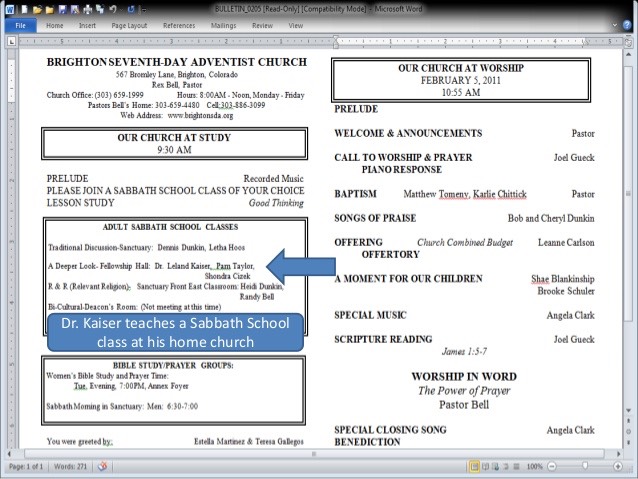Switch to Web Layout view

point(496,466)
